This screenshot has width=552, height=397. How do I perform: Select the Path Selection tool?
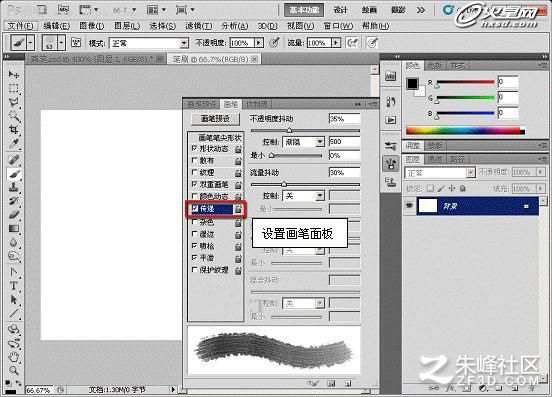[13, 300]
